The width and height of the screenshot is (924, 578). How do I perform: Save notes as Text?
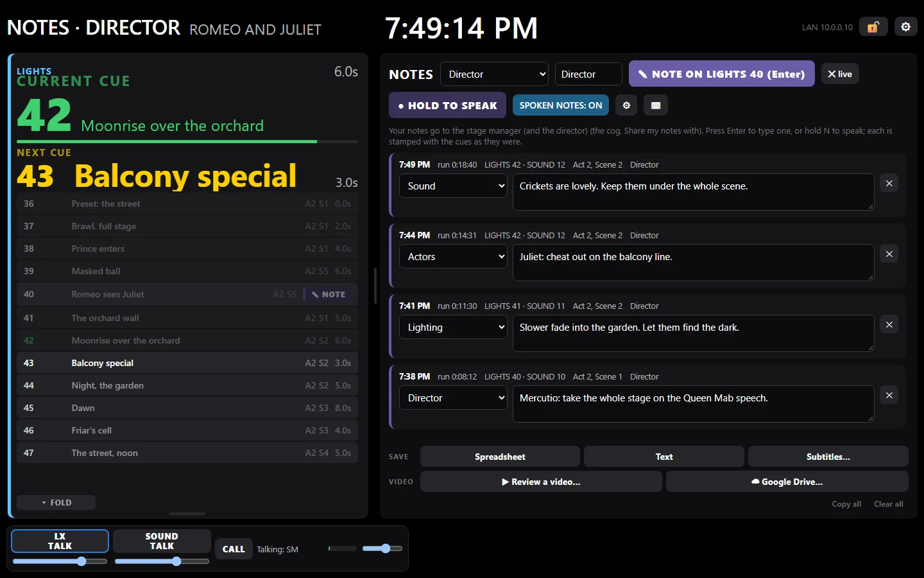pyautogui.click(x=664, y=457)
